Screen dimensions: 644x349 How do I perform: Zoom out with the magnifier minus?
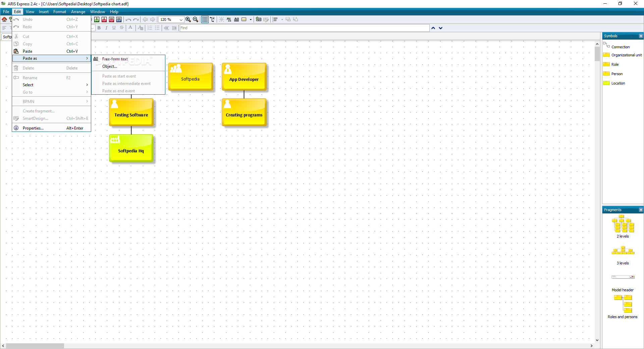tap(196, 19)
